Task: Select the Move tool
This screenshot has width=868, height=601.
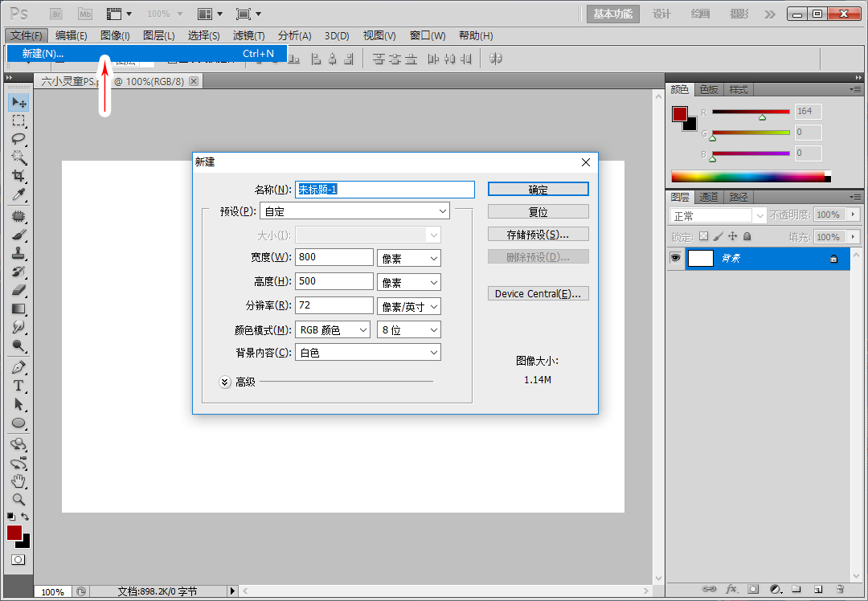Action: pyautogui.click(x=18, y=102)
